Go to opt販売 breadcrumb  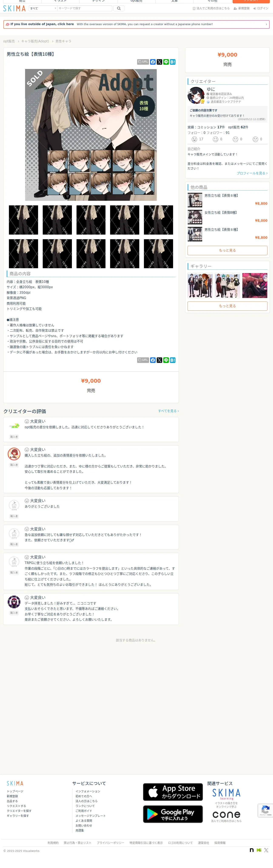tap(9, 41)
